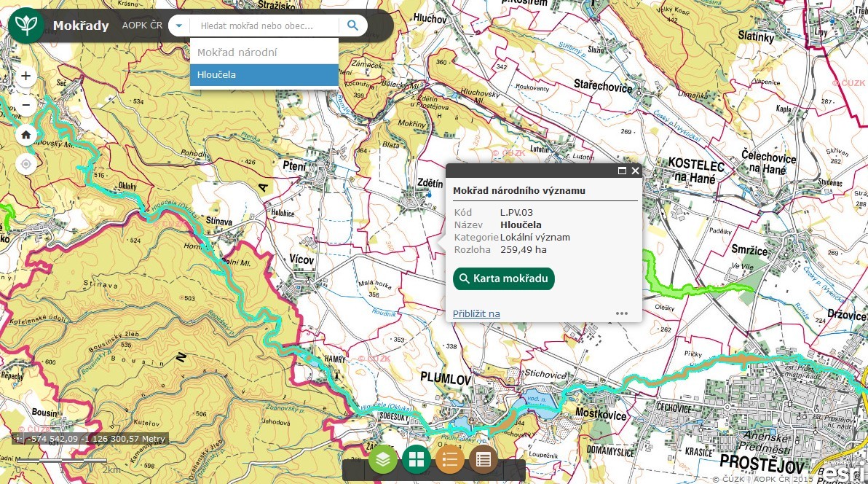This screenshot has width=868, height=484.
Task: Open the green layers list widget
Action: 383,459
